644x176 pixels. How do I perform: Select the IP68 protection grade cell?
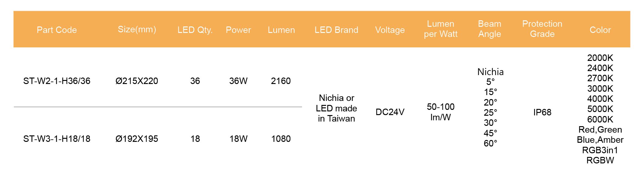coord(542,112)
